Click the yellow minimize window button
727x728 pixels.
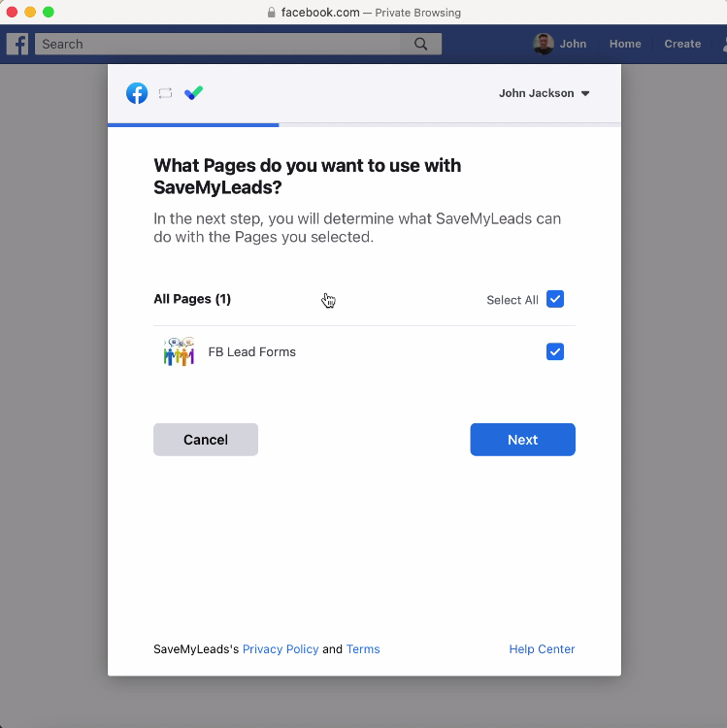click(x=30, y=12)
